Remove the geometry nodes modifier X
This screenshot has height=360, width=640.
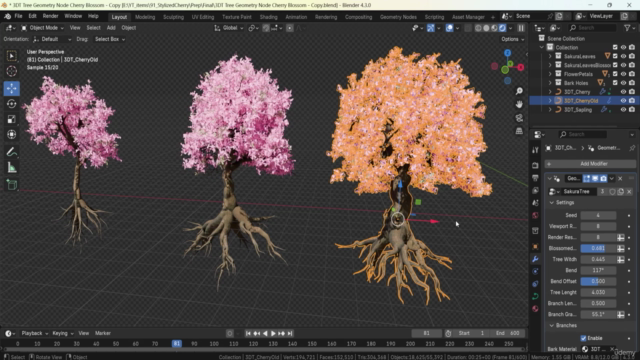[x=620, y=178]
